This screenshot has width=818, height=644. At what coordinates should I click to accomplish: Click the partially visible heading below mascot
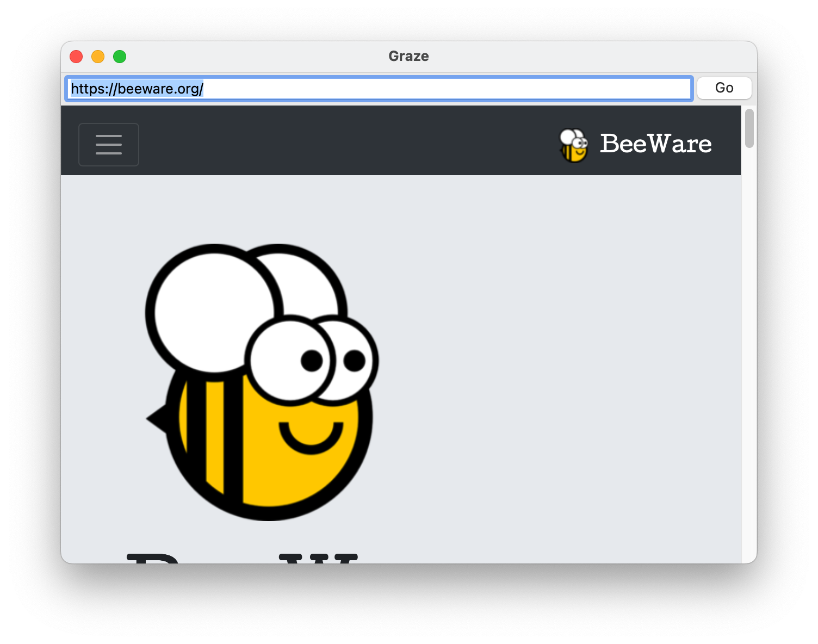242,558
